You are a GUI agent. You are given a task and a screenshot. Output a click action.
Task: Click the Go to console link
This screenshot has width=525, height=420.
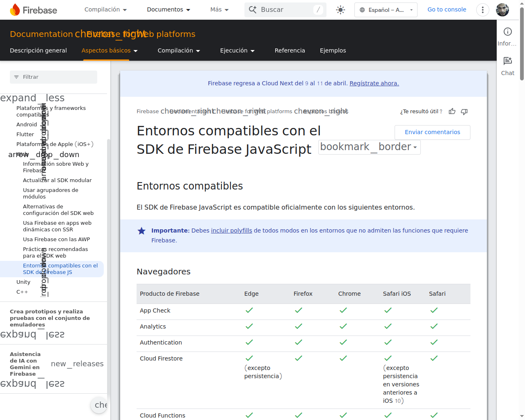pyautogui.click(x=447, y=9)
